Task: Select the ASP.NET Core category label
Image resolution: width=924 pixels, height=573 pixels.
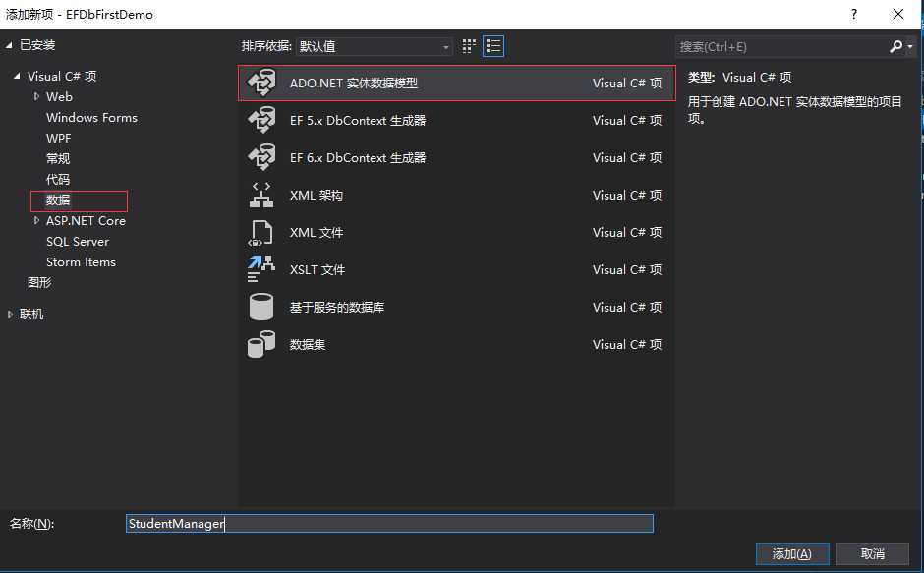Action: [x=87, y=220]
